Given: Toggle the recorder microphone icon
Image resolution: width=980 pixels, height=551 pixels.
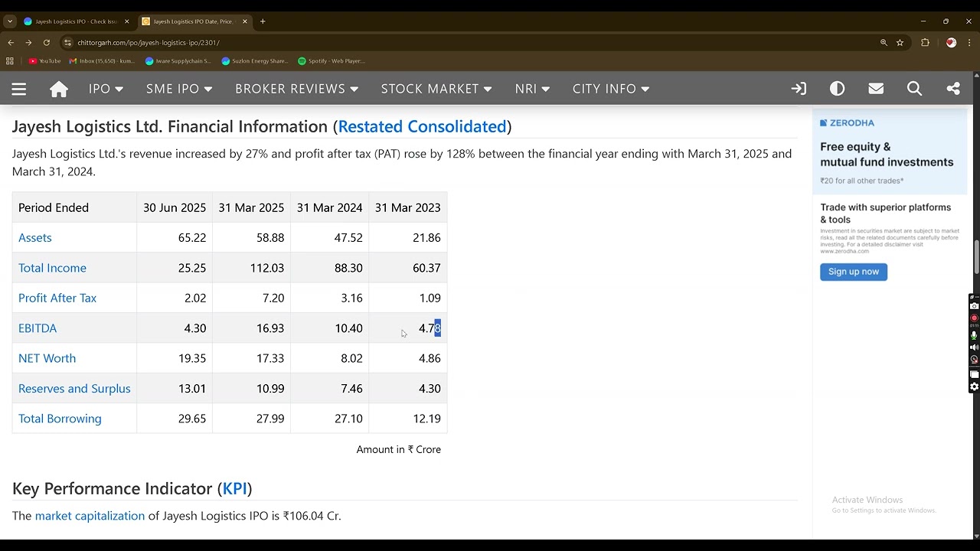Looking at the screenshot, I should pos(974,335).
